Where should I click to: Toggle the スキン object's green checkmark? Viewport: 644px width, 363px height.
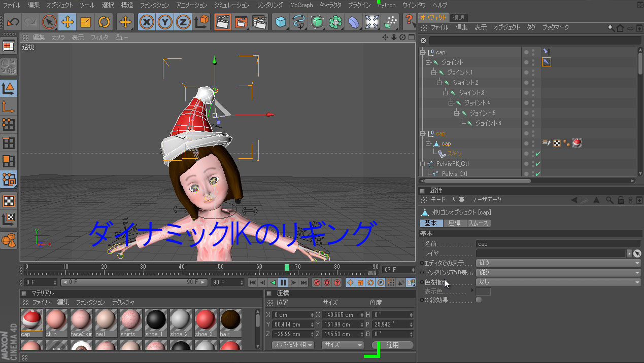538,154
